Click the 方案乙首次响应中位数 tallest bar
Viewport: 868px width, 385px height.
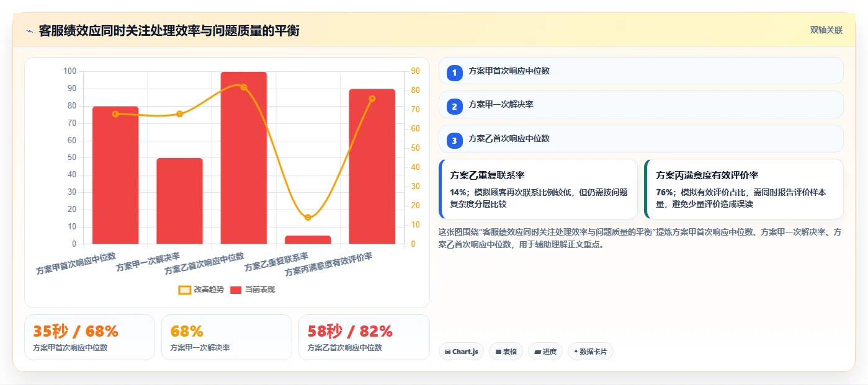(x=244, y=157)
